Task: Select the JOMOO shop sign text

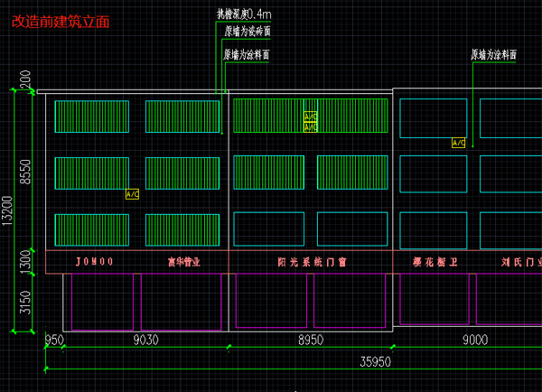Action: (94, 262)
